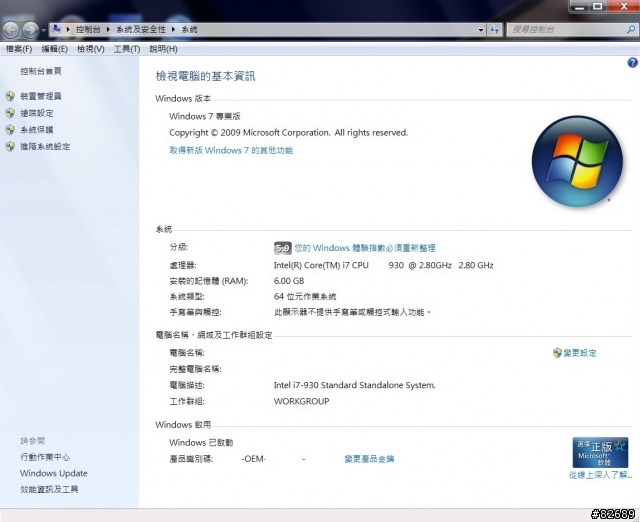Click the WORKGROUP workgroup value

coord(301,401)
